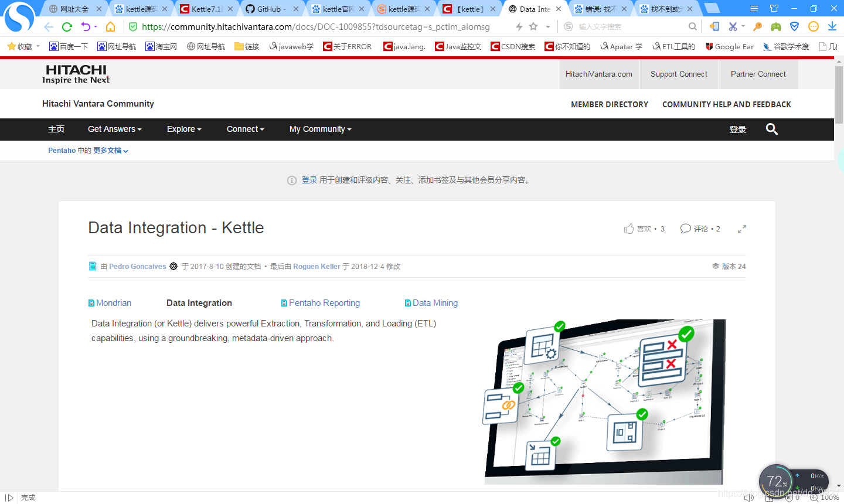
Task: Open the Explore dropdown menu
Action: click(184, 129)
